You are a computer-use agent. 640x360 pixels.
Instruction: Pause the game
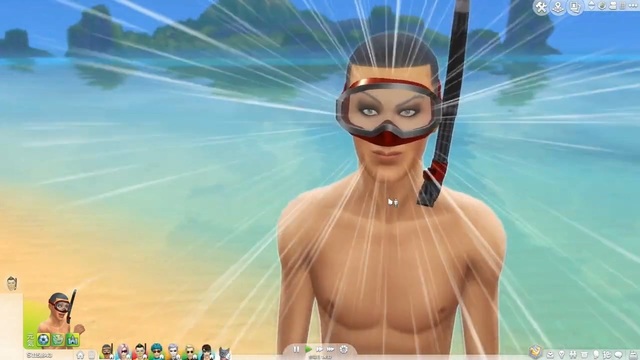point(296,349)
